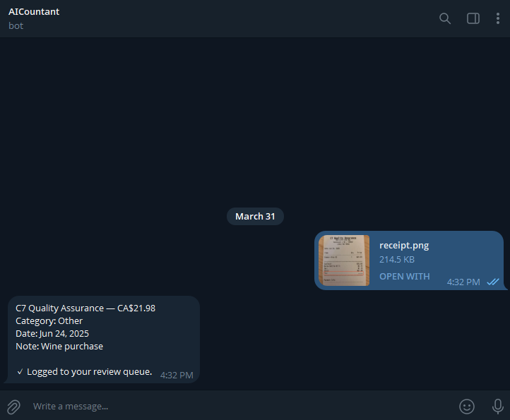Click the microphone voice message icon
The image size is (510, 420).
tap(498, 407)
